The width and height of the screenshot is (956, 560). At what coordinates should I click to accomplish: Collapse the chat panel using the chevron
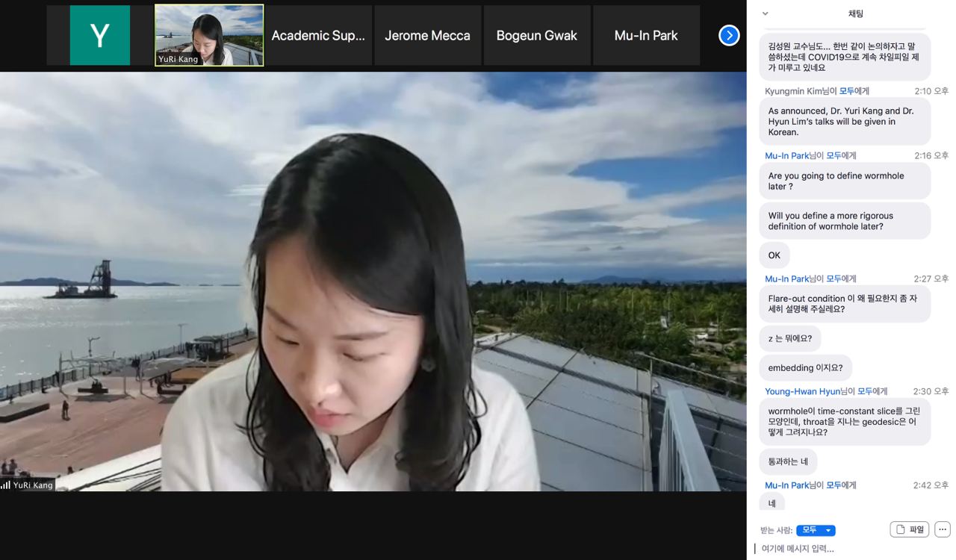point(765,13)
